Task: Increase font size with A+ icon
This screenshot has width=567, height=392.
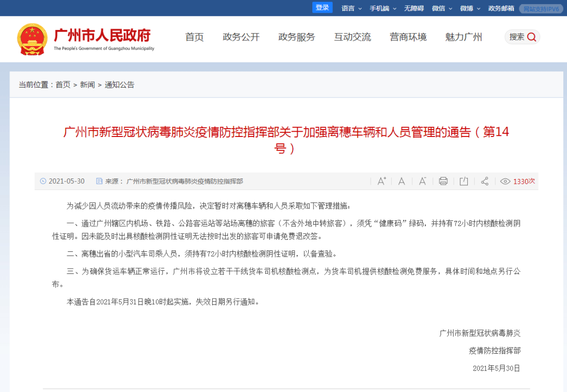Action: coord(382,181)
